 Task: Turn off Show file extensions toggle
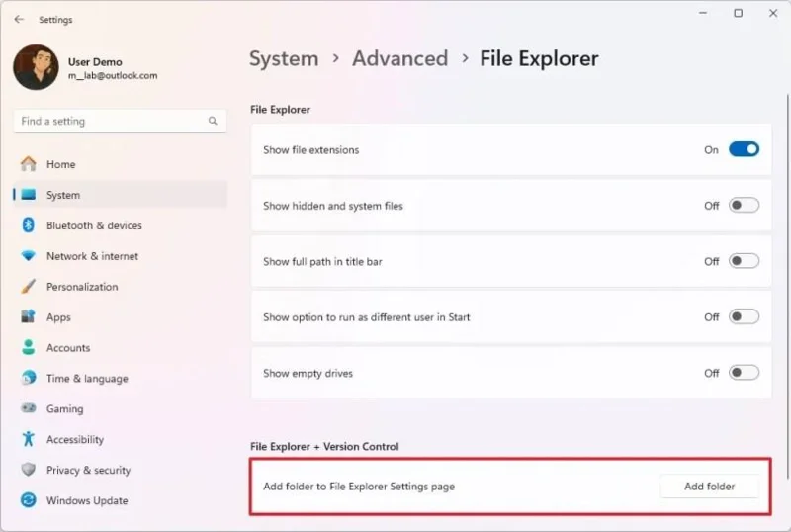click(744, 149)
